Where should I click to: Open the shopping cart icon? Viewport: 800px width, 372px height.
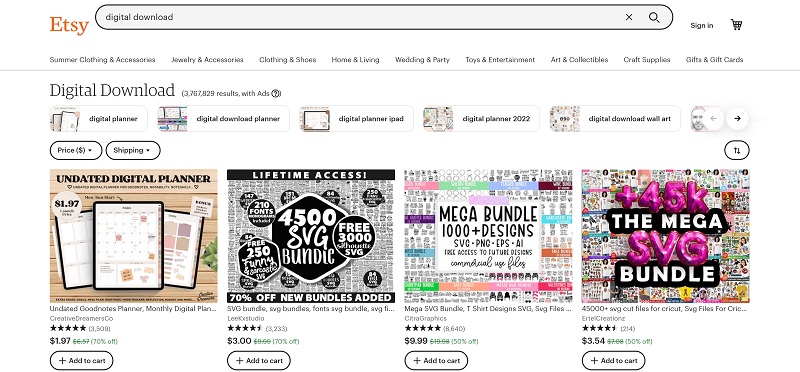(736, 24)
